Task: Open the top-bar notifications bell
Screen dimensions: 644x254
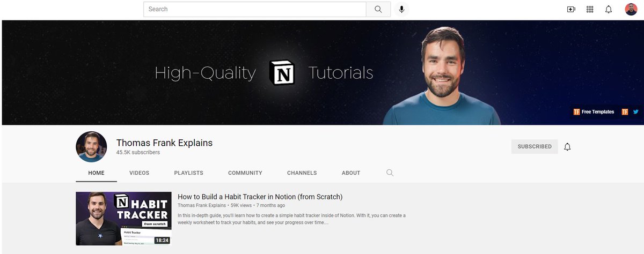Action: point(609,9)
